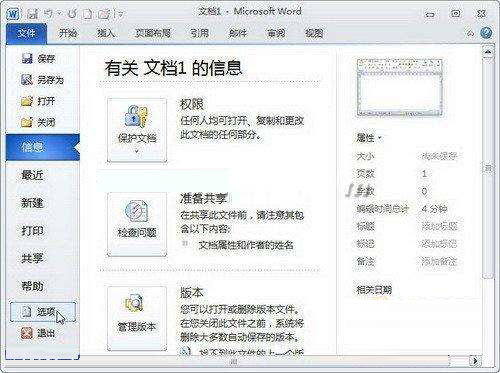Select the 新建 backstage tab
The height and width of the screenshot is (373, 500).
(32, 203)
